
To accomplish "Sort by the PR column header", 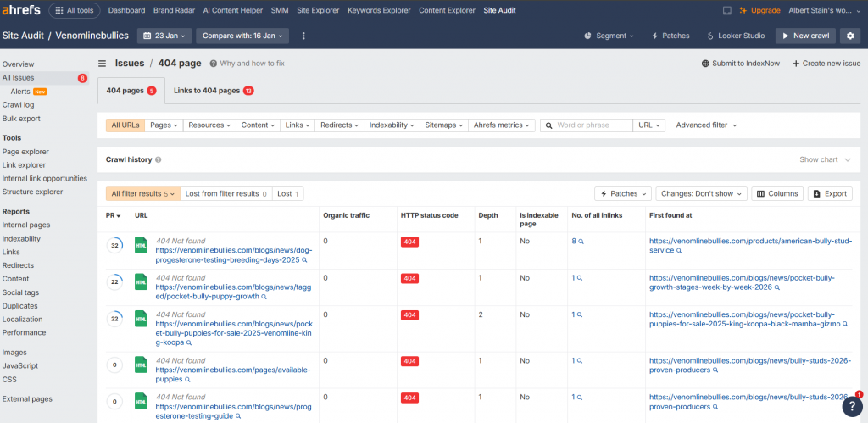I will [x=113, y=215].
